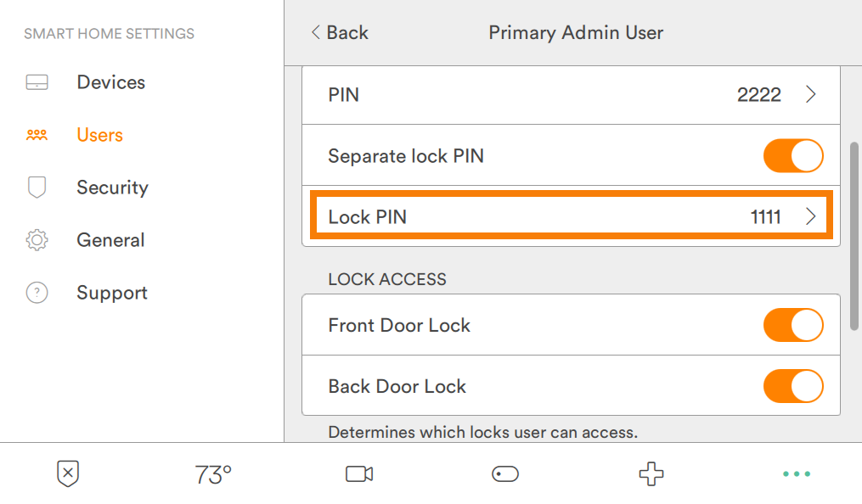Screen dimensions: 862x504
Task: Open the security shield icon in bottom bar
Action: 68,474
